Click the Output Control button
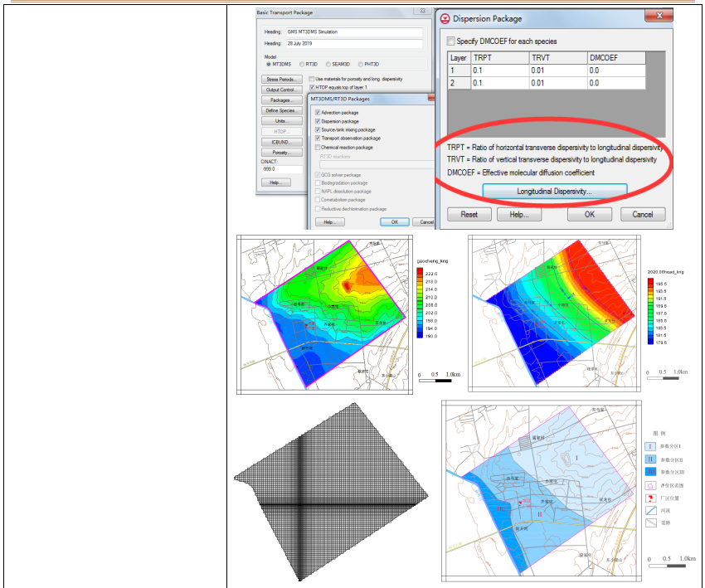Screen dimensions: 705x588 (280, 90)
